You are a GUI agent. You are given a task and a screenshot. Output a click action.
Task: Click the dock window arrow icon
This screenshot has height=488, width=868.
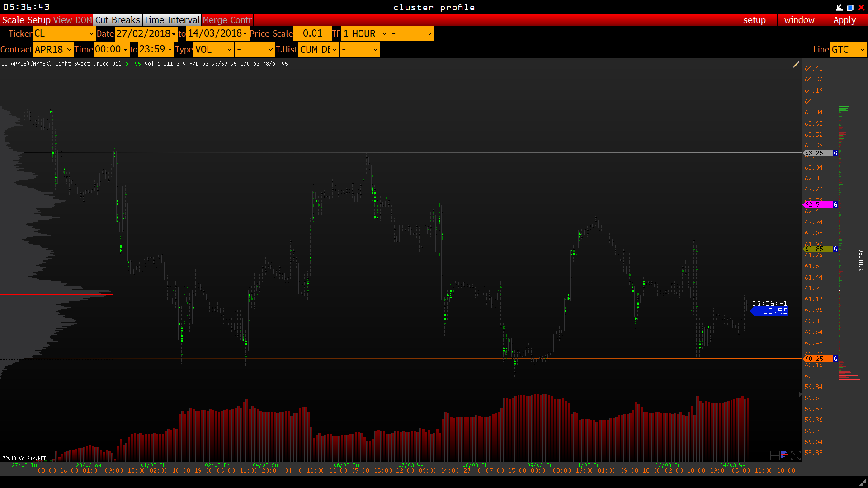(839, 7)
